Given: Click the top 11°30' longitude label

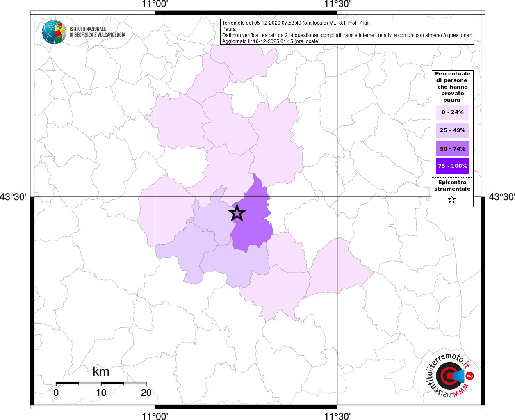Looking at the screenshot, I should click(337, 5).
